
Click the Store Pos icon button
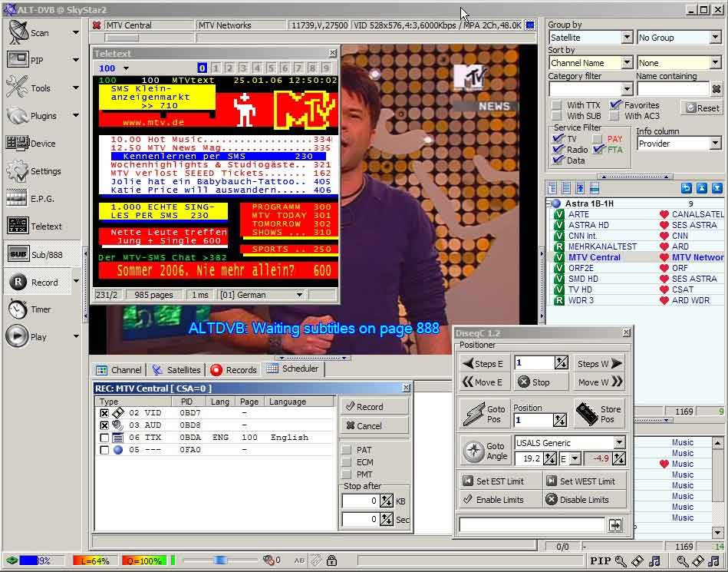(599, 414)
